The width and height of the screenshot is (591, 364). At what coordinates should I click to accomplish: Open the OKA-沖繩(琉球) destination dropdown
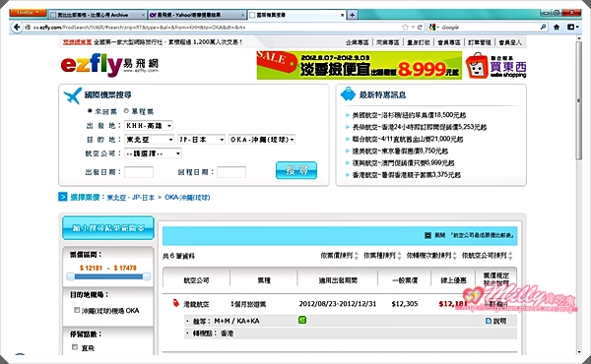click(x=262, y=140)
